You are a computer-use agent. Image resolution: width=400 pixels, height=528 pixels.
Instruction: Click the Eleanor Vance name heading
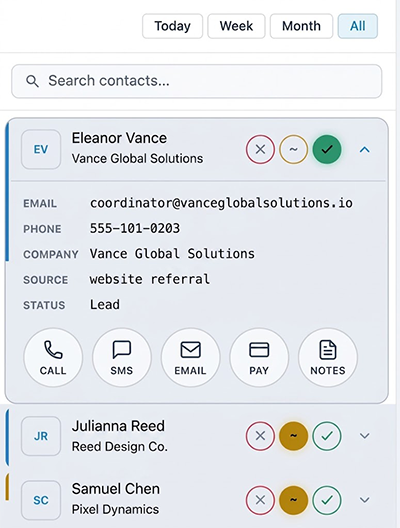[x=119, y=138]
